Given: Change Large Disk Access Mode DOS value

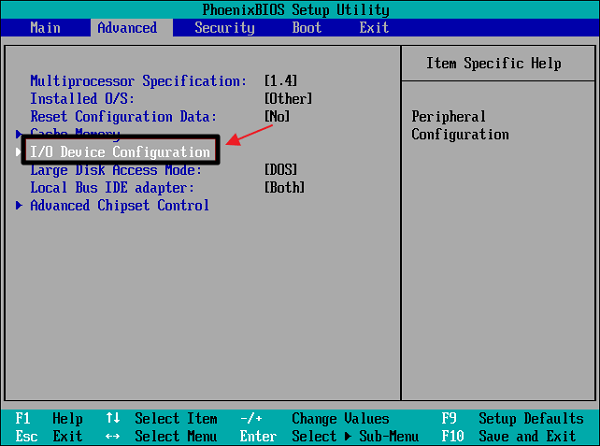Looking at the screenshot, I should [x=280, y=170].
